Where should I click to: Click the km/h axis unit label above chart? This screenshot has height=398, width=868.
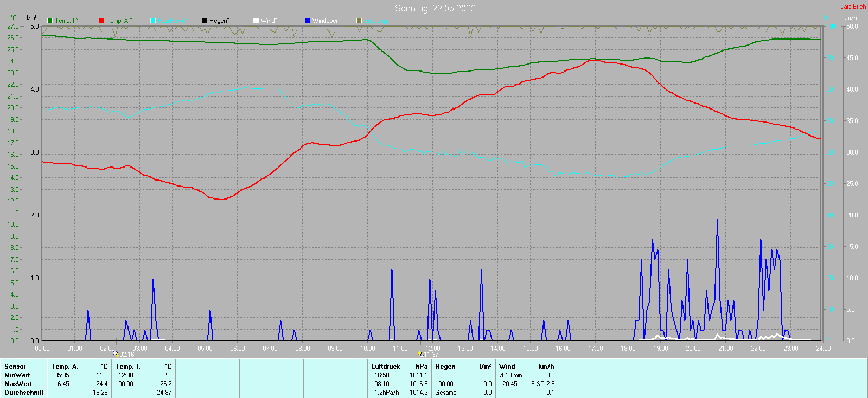tap(850, 18)
